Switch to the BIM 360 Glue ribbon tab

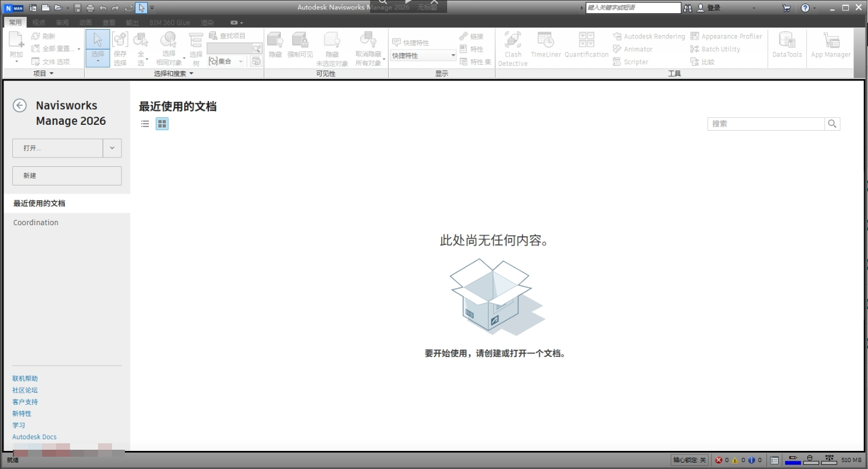[x=169, y=23]
